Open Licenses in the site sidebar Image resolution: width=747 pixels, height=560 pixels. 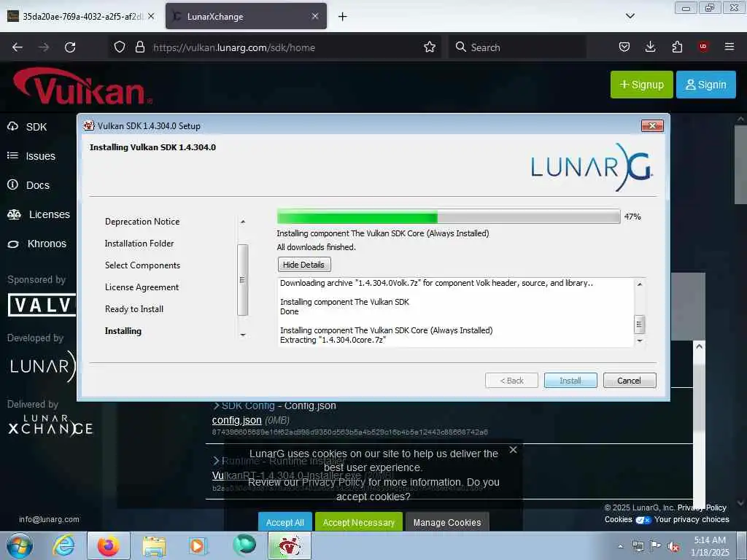pos(39,214)
